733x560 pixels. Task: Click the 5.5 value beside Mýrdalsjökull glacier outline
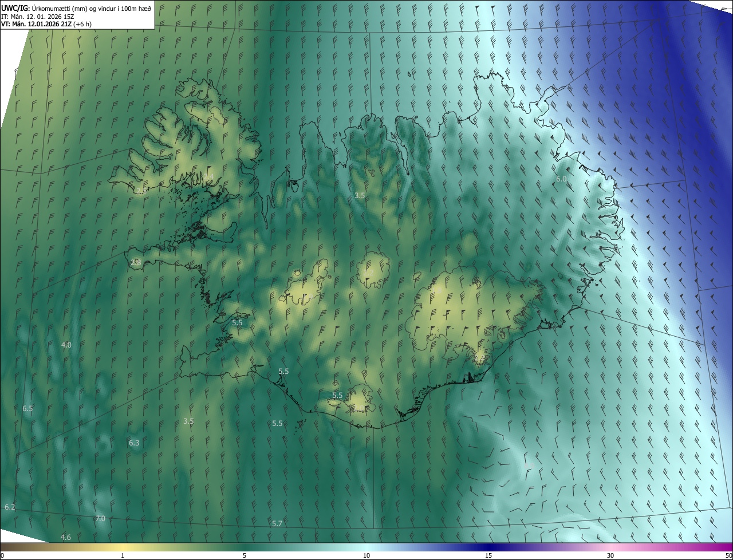click(337, 395)
